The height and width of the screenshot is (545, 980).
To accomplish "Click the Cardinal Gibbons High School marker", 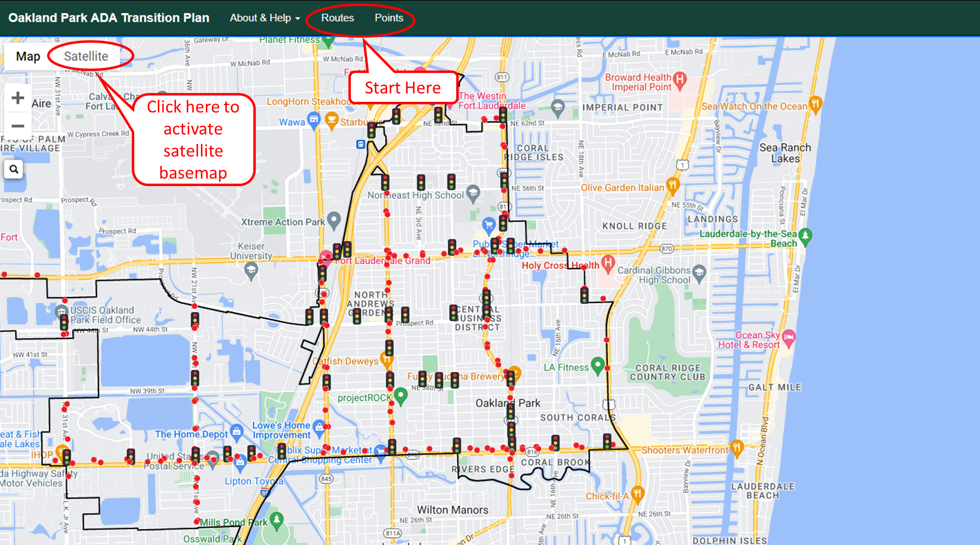I will point(699,272).
